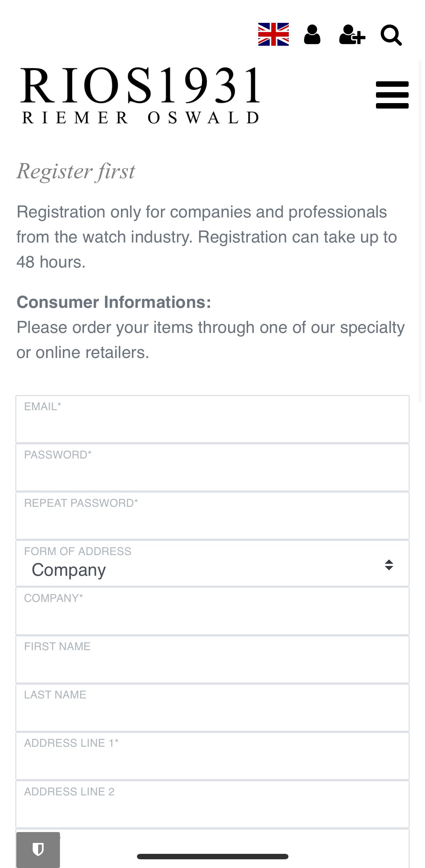
Task: Tap the Register first heading
Action: pos(76,172)
